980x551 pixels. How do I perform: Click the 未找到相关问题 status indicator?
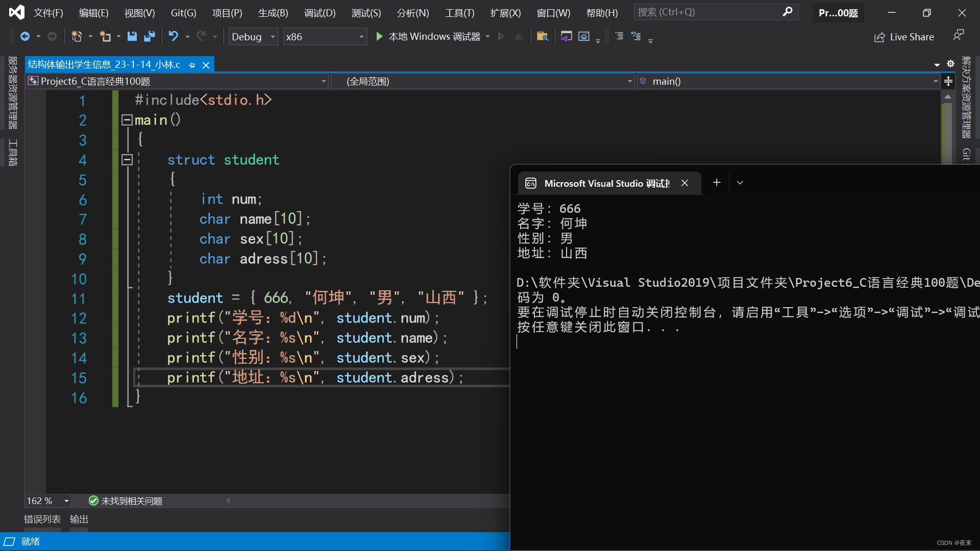point(126,501)
